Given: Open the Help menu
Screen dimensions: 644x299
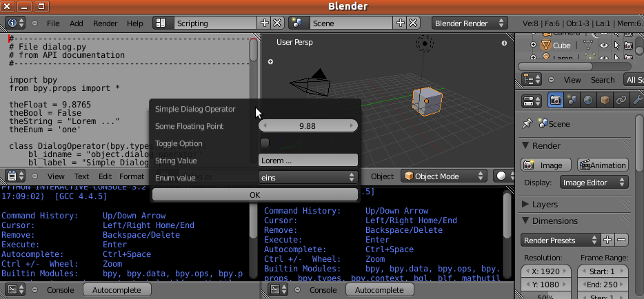Looking at the screenshot, I should tap(134, 23).
